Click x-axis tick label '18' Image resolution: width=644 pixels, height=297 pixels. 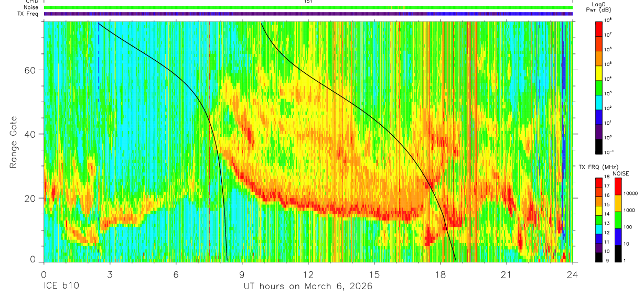(441, 274)
